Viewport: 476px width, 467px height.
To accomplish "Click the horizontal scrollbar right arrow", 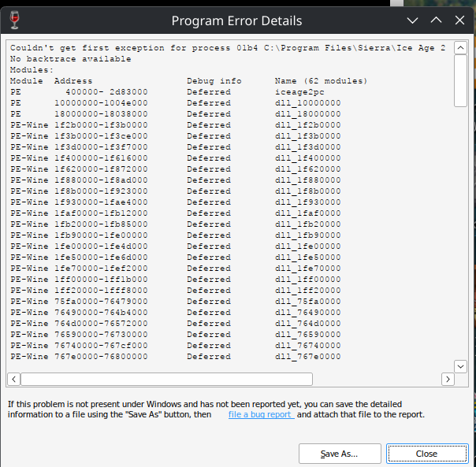I will [x=448, y=380].
